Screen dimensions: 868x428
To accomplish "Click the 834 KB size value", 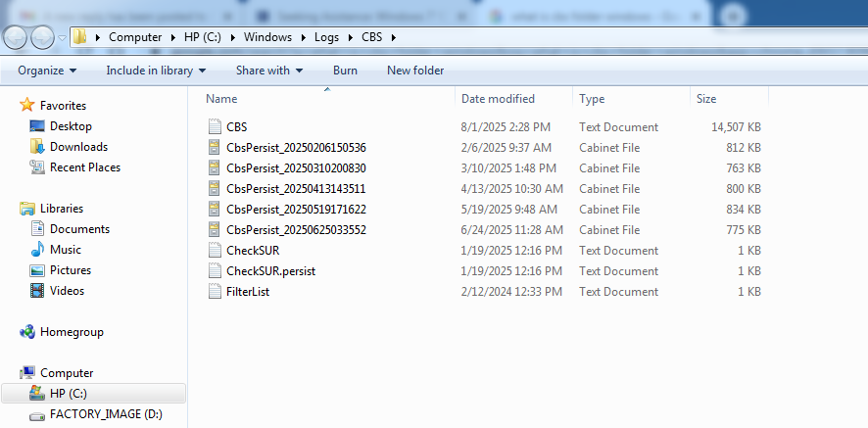I will (x=744, y=210).
